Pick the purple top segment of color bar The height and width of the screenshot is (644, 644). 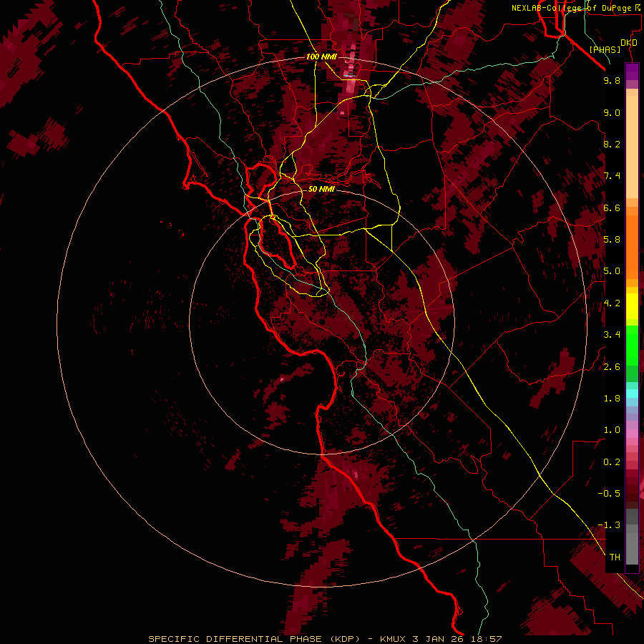pyautogui.click(x=632, y=72)
